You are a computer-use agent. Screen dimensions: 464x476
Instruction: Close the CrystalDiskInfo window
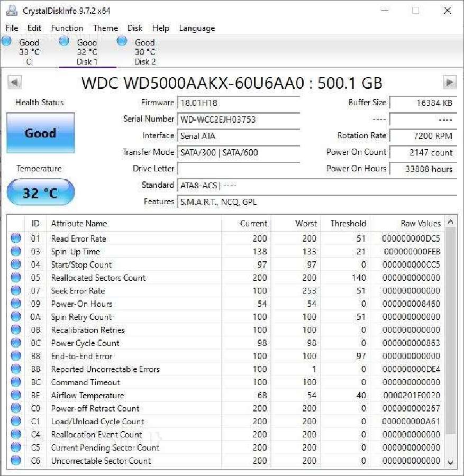pyautogui.click(x=447, y=11)
